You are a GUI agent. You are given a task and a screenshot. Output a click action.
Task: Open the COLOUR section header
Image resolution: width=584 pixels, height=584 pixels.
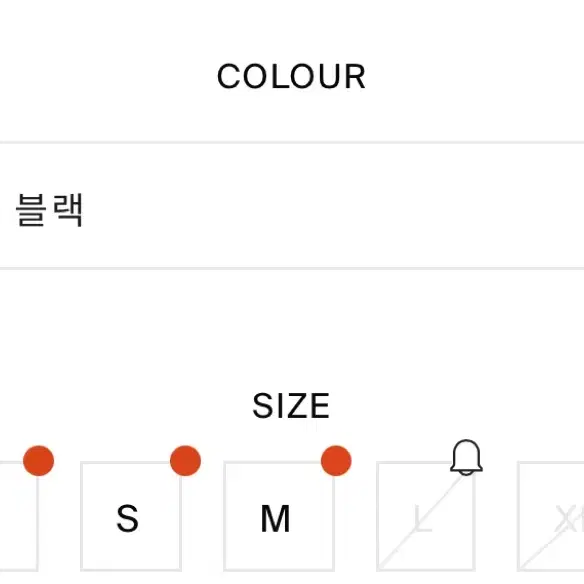291,76
